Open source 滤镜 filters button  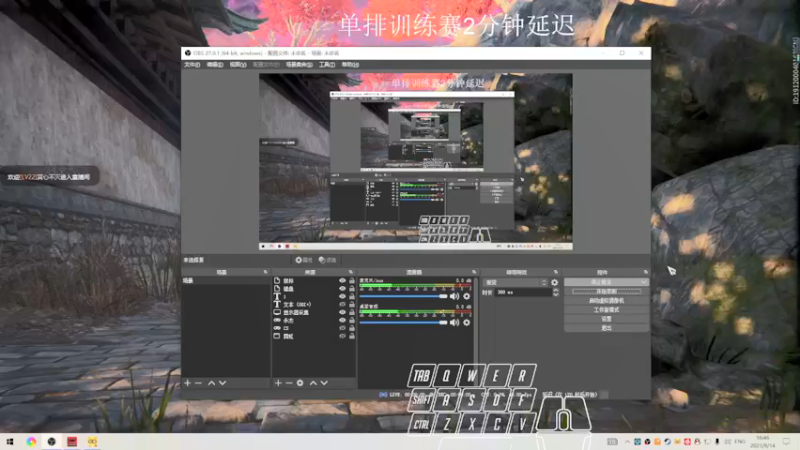[328, 260]
